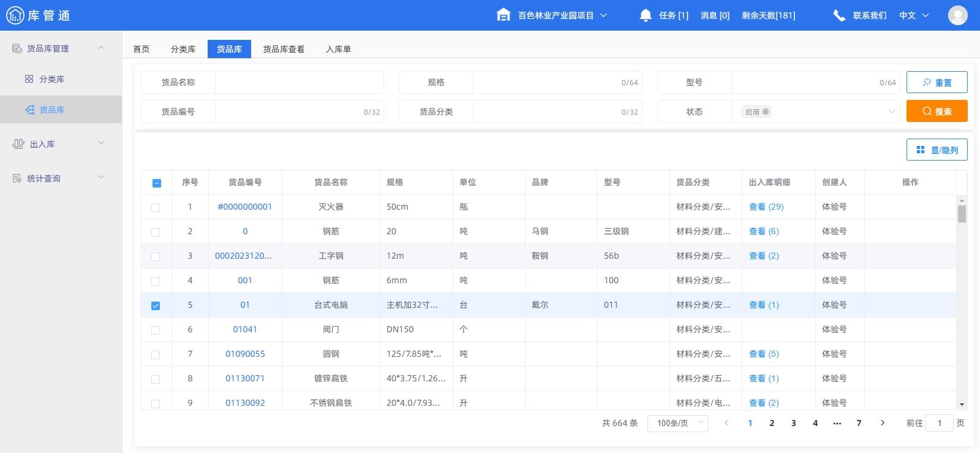Screen dimensions: 980x453
Task: Click the 统计查询 sidebar icon
Action: pos(17,178)
